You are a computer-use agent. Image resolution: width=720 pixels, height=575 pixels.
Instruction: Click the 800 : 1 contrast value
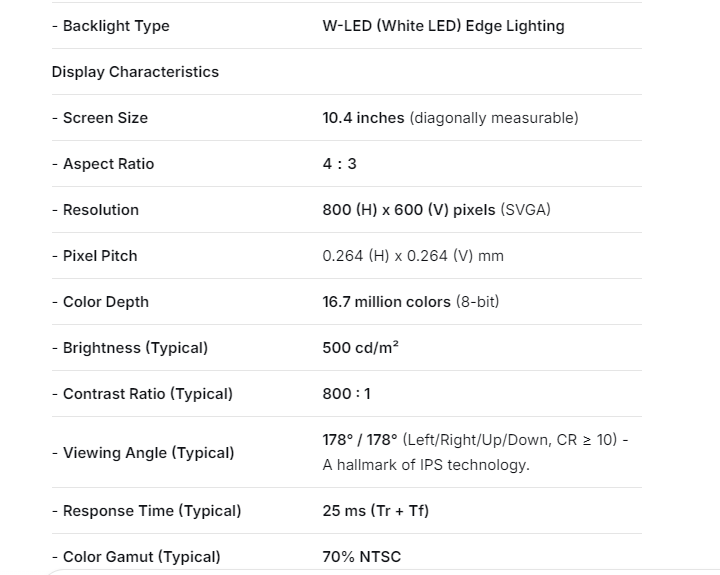(346, 394)
